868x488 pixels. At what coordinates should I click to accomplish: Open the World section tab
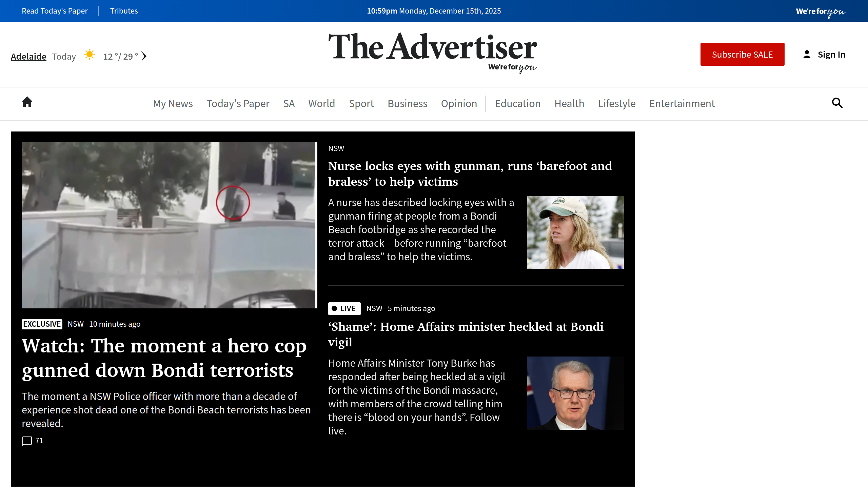click(x=321, y=103)
